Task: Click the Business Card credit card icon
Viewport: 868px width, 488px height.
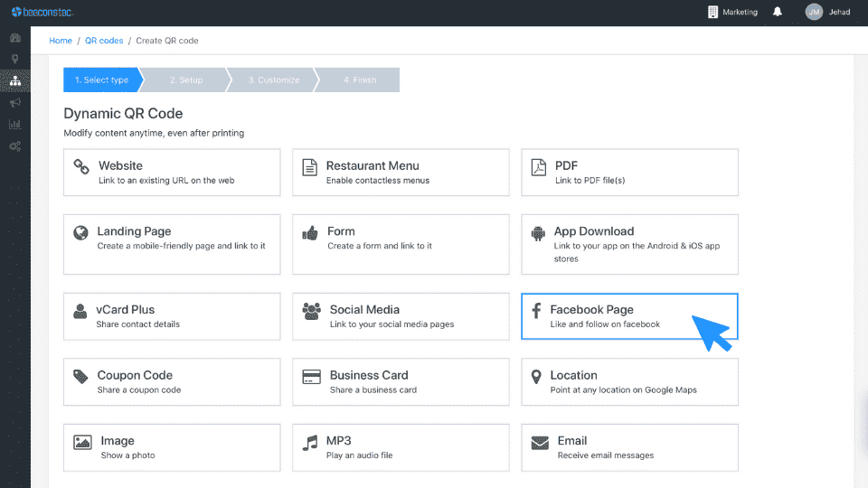Action: point(312,377)
